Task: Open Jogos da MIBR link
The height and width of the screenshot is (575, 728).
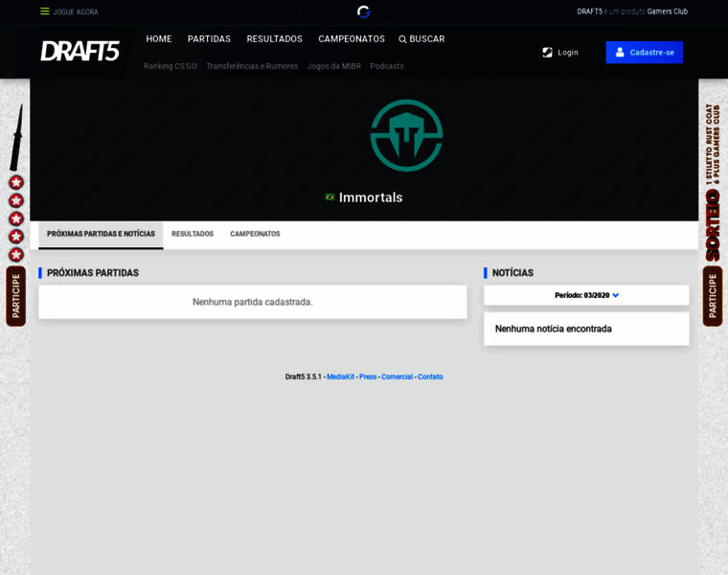Action: point(333,66)
